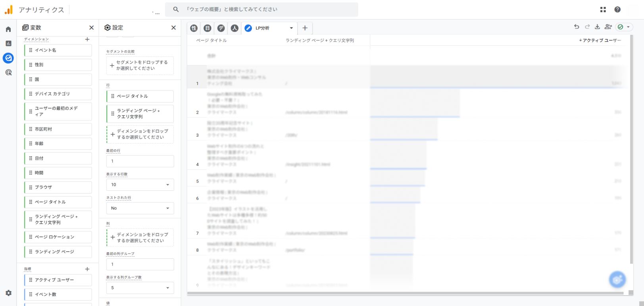Download the exploration data
The height and width of the screenshot is (306, 644).
pyautogui.click(x=597, y=27)
